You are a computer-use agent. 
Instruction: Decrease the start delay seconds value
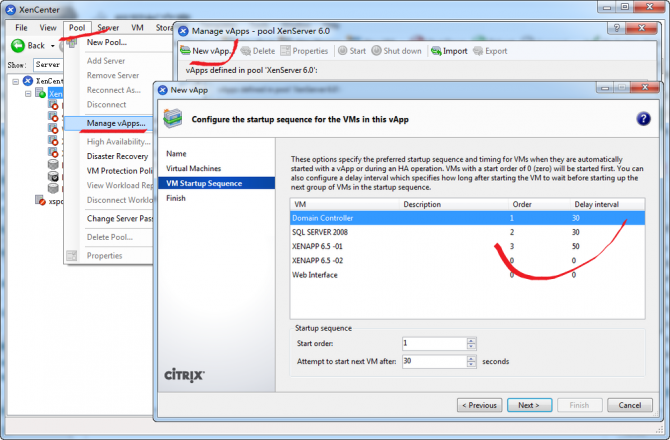[471, 364]
